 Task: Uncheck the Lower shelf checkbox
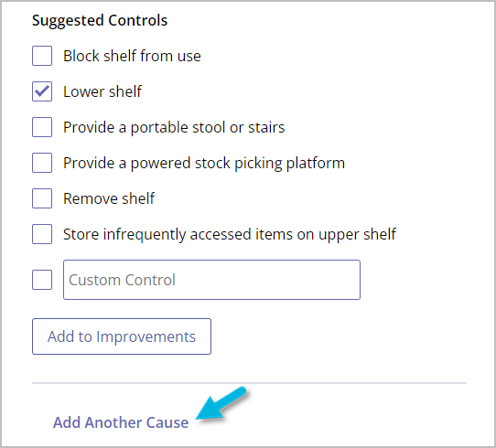[x=42, y=91]
